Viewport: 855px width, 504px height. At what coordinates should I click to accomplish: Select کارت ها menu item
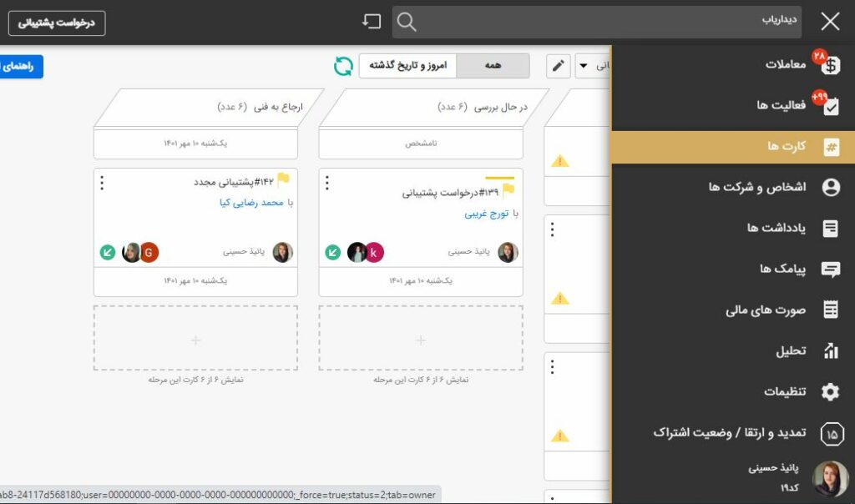pos(733,147)
